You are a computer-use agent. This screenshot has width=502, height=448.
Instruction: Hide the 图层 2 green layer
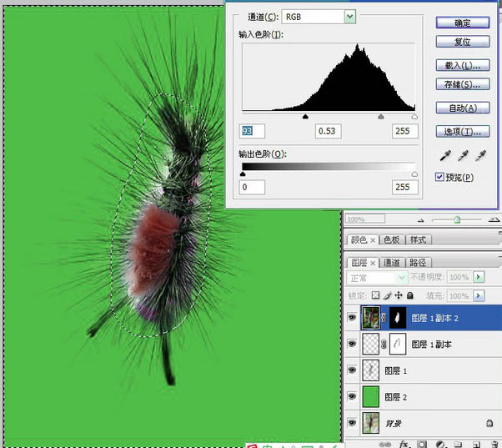click(x=351, y=395)
